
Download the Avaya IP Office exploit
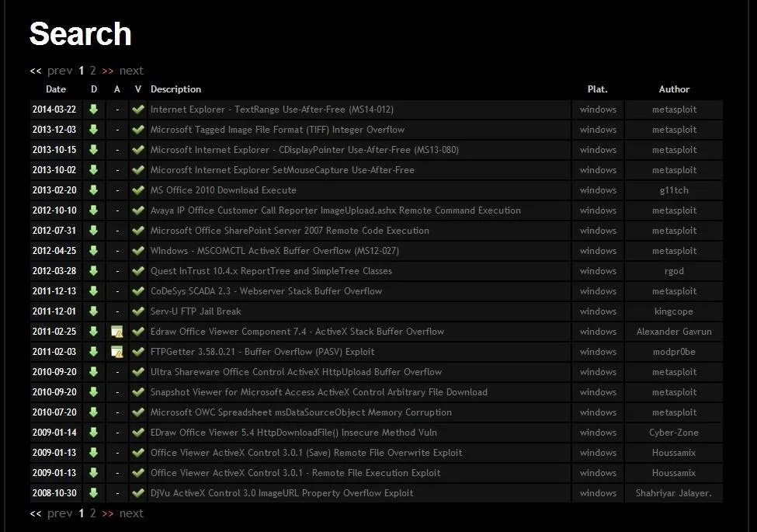[94, 210]
